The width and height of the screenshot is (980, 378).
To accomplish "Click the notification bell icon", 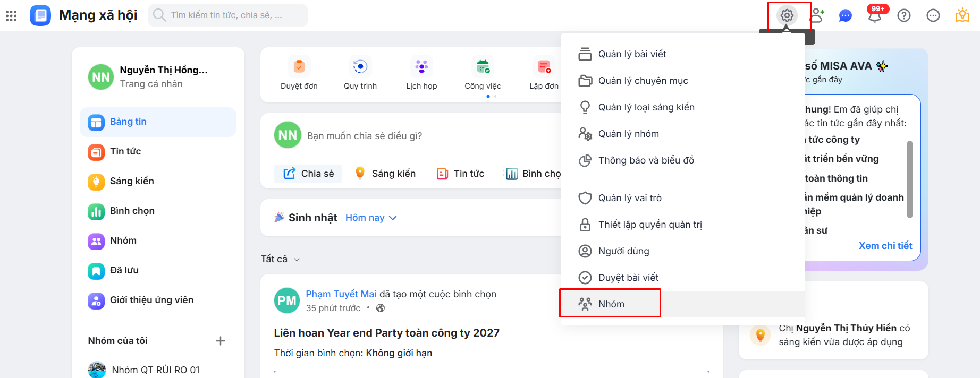I will click(875, 15).
